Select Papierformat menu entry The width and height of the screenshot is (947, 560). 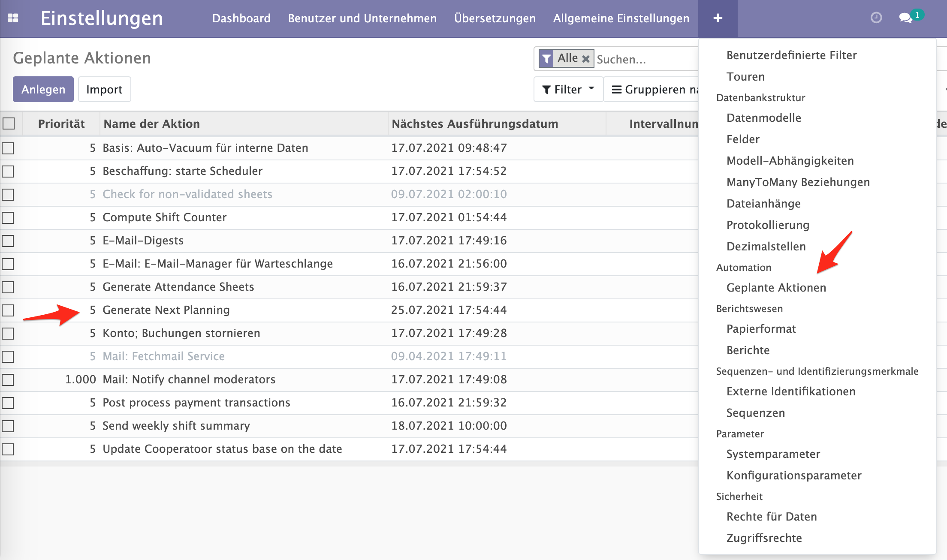[761, 329]
